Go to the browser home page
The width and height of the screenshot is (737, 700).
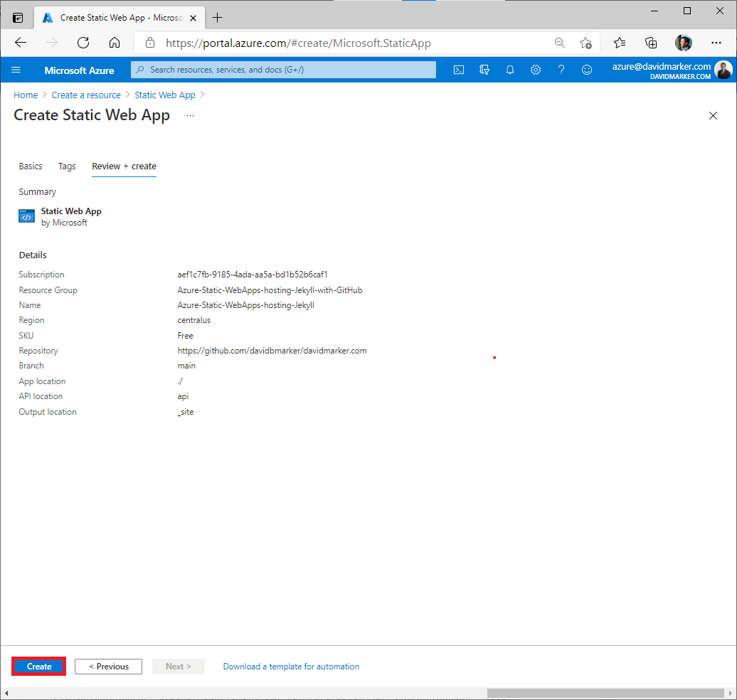coord(115,43)
